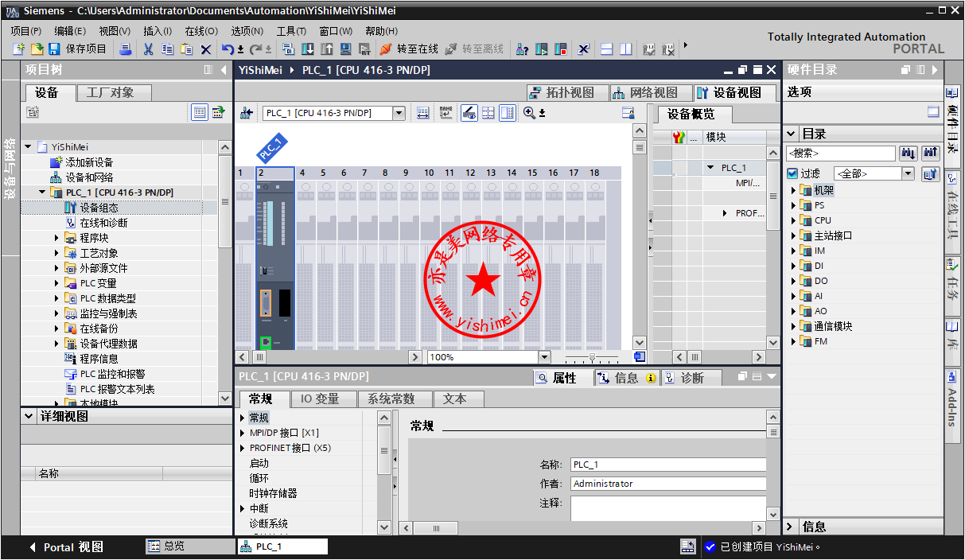
Task: Click the Stop CPU icon
Action: click(561, 49)
